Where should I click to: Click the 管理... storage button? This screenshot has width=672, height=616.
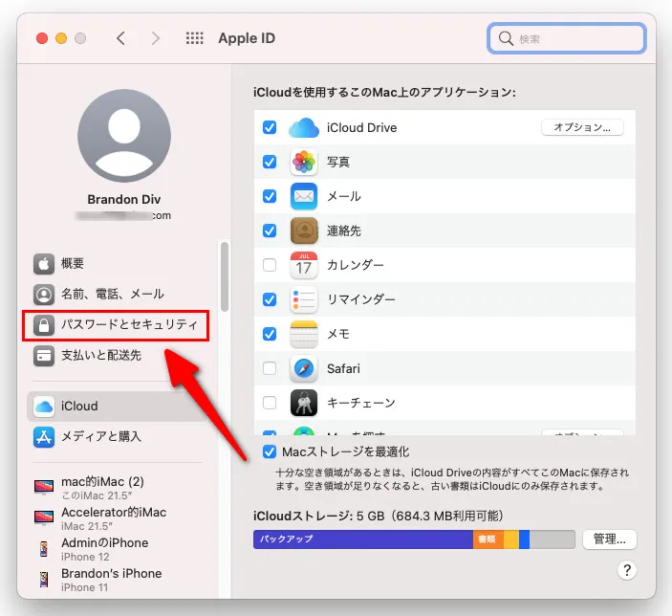(x=610, y=539)
